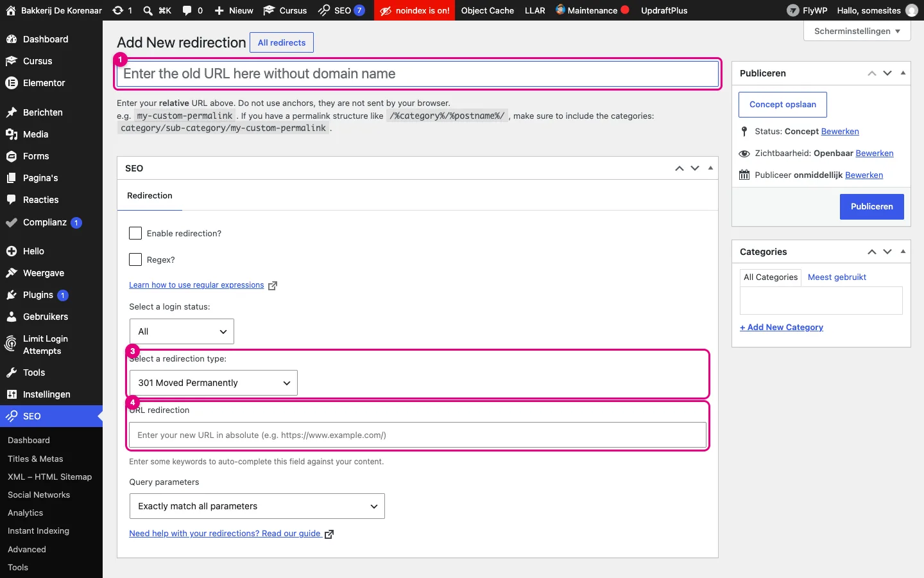Screen dimensions: 924x578
Task: Click the All redirects button
Action: click(x=282, y=42)
